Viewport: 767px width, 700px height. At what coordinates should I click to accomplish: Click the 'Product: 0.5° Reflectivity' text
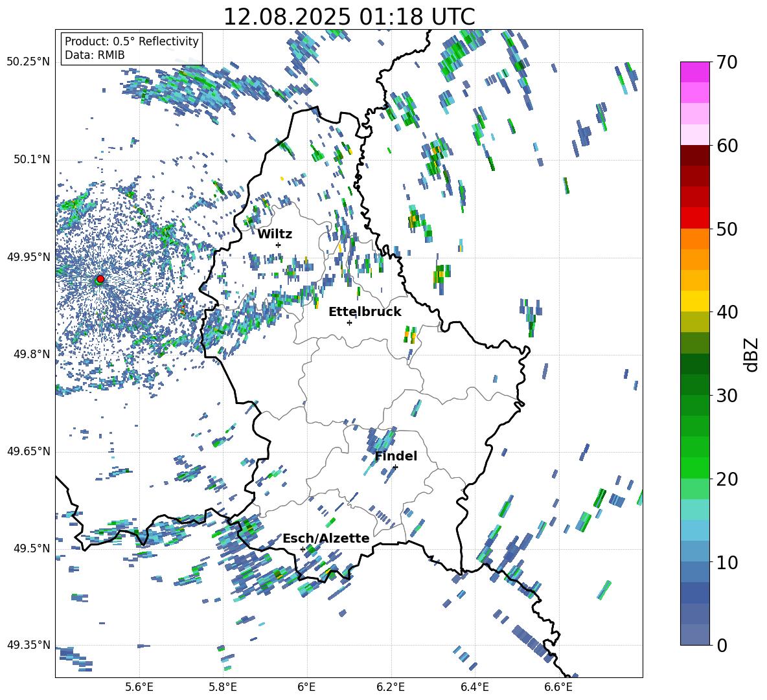click(132, 41)
